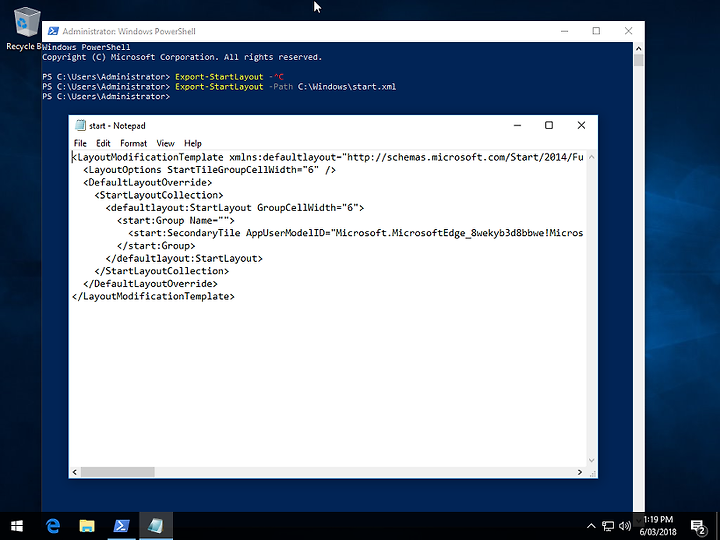
Task: Click the PowerShell vertical scrollbar thumb
Action: [x=638, y=61]
